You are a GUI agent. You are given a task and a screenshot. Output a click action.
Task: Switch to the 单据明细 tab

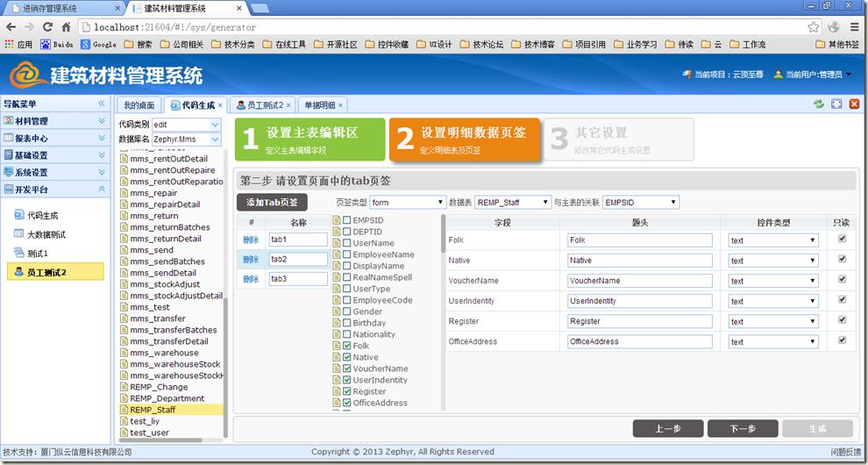tap(319, 105)
